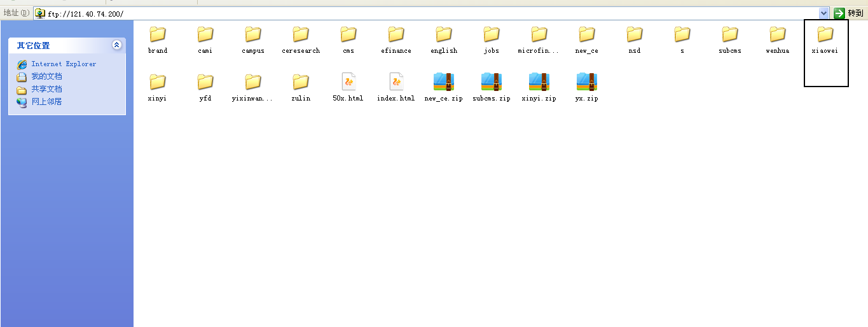
Task: Click the 转到 go button
Action: (x=849, y=13)
